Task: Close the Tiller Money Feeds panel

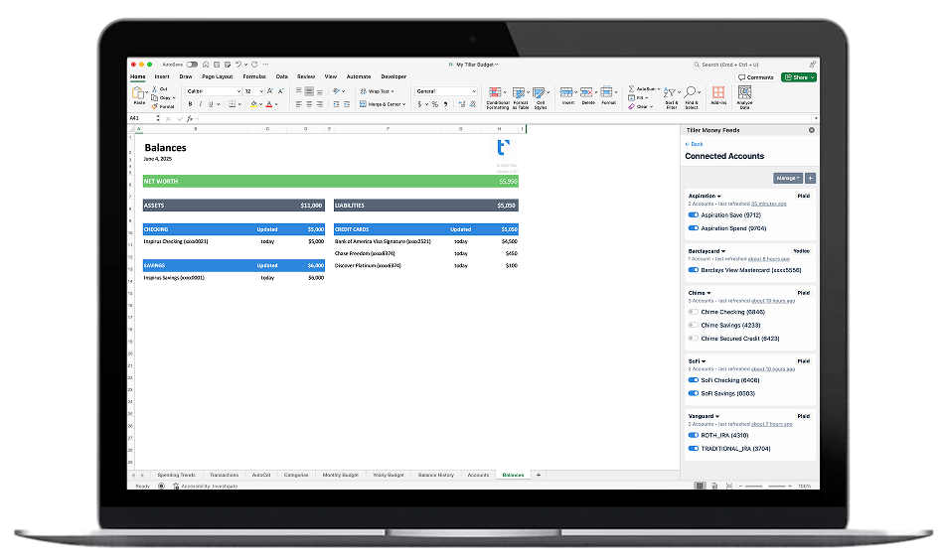Action: tap(811, 130)
